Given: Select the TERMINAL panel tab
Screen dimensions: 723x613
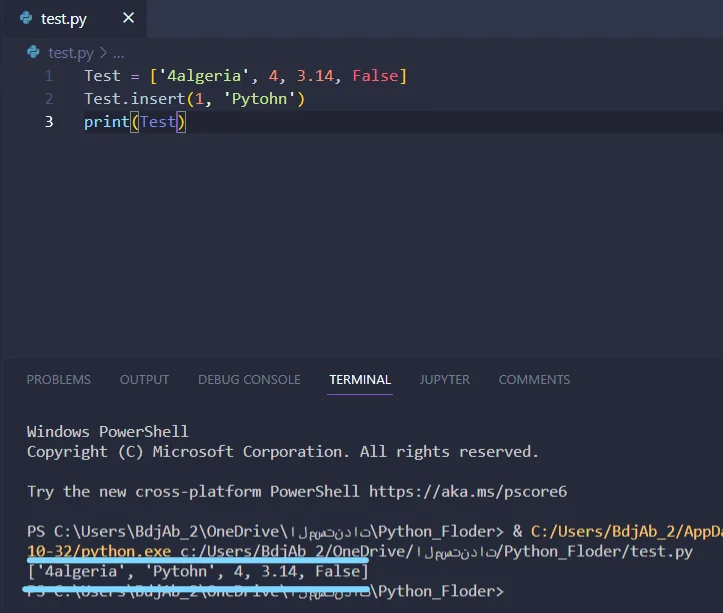Looking at the screenshot, I should coord(360,380).
